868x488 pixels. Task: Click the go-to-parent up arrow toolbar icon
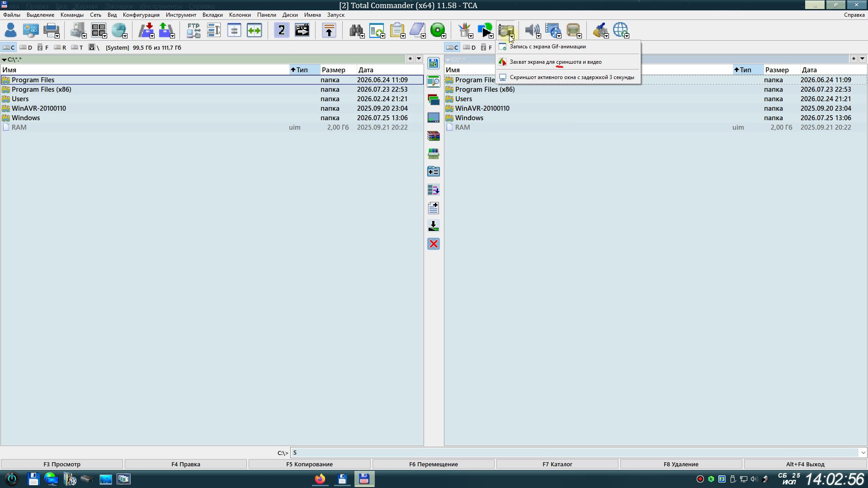pos(329,30)
